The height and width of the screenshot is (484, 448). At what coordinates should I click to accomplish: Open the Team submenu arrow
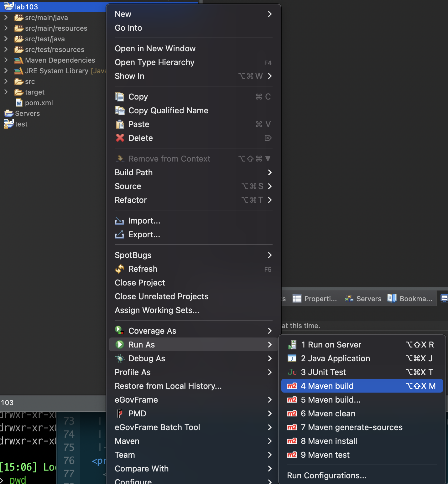270,455
